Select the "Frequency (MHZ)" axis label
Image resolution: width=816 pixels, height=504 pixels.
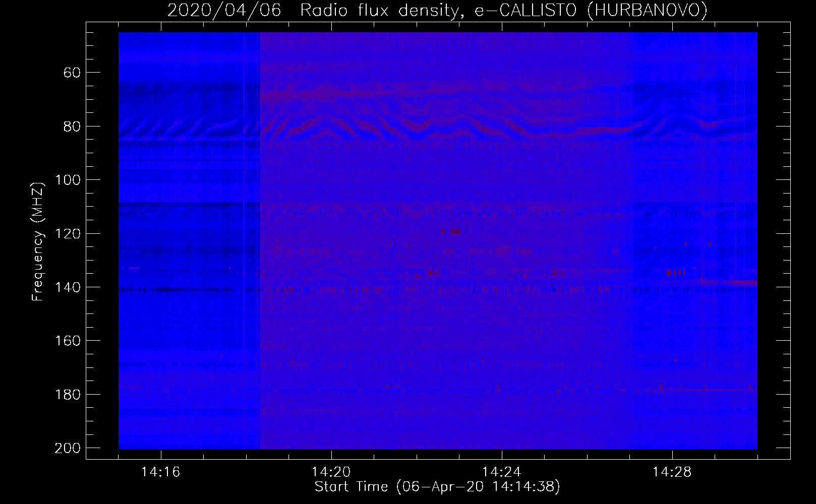[x=38, y=241]
